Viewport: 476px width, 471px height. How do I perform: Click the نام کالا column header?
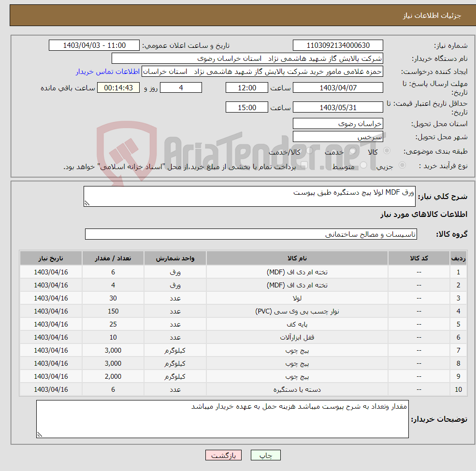[x=297, y=258]
